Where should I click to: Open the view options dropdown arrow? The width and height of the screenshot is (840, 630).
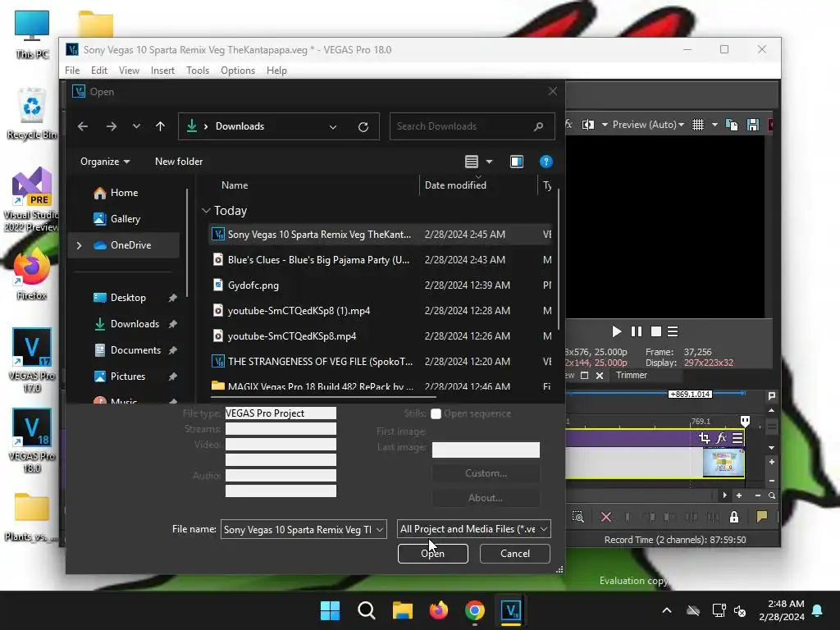point(489,162)
